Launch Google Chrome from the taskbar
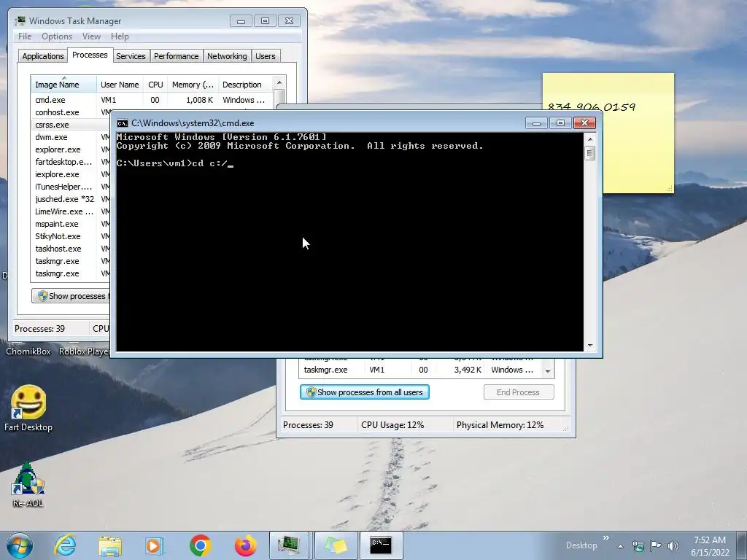 tap(200, 545)
